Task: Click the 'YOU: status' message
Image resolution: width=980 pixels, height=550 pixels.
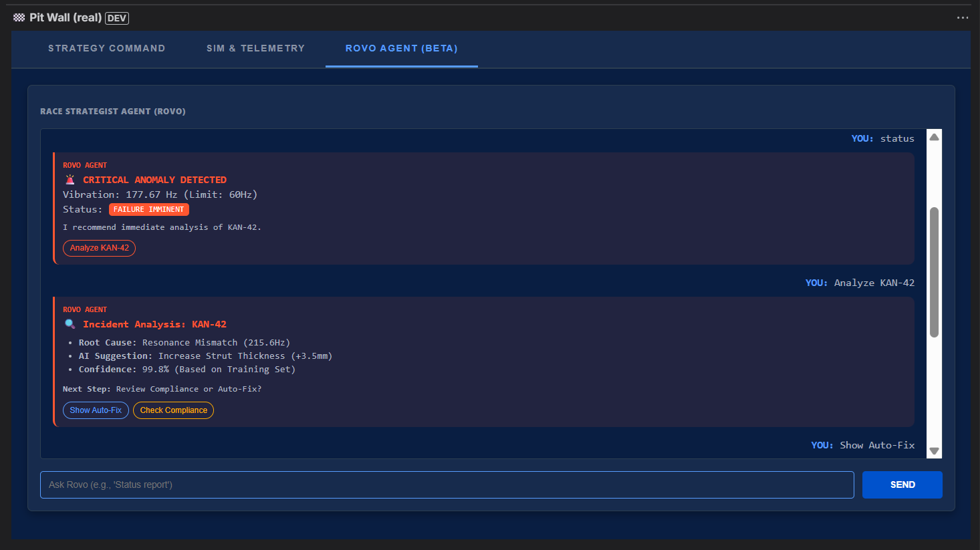Action: [882, 138]
